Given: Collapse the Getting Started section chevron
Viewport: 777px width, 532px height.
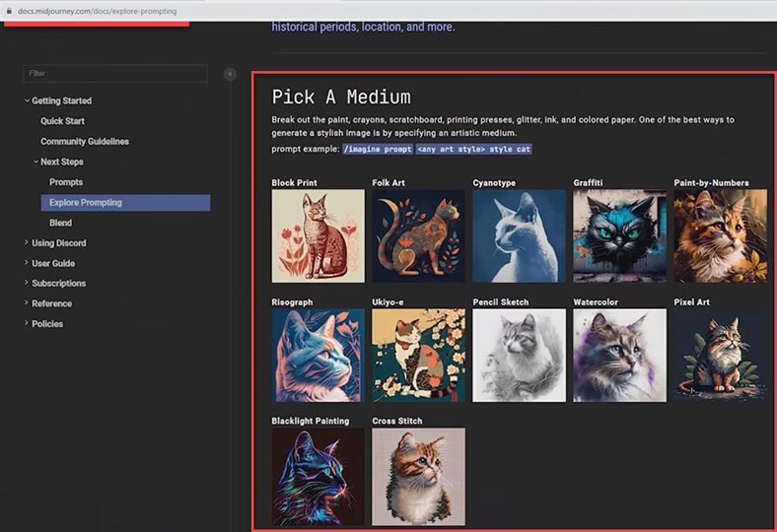Looking at the screenshot, I should point(27,100).
